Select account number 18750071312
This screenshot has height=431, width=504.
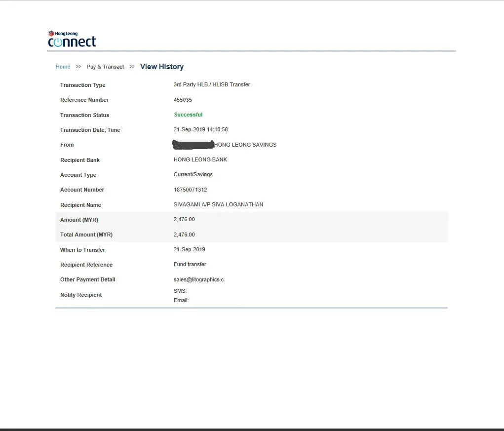190,190
